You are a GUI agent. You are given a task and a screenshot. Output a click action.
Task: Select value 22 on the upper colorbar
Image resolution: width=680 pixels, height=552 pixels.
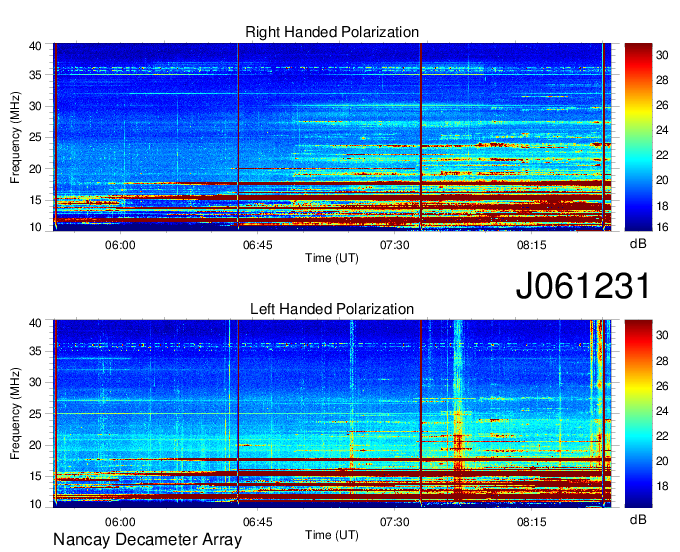pos(662,155)
